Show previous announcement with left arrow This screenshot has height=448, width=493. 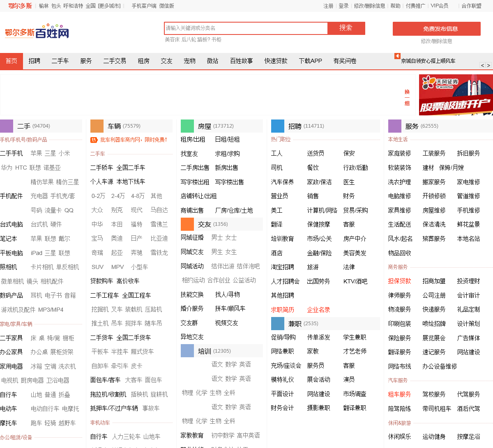pyautogui.click(x=483, y=65)
